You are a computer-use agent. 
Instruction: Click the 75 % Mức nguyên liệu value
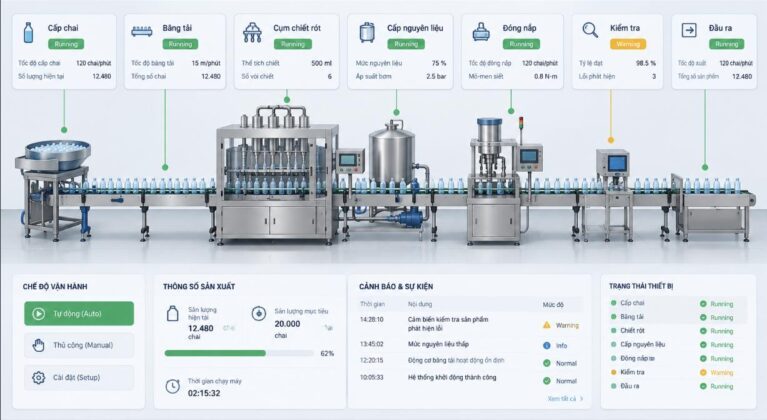(439, 63)
